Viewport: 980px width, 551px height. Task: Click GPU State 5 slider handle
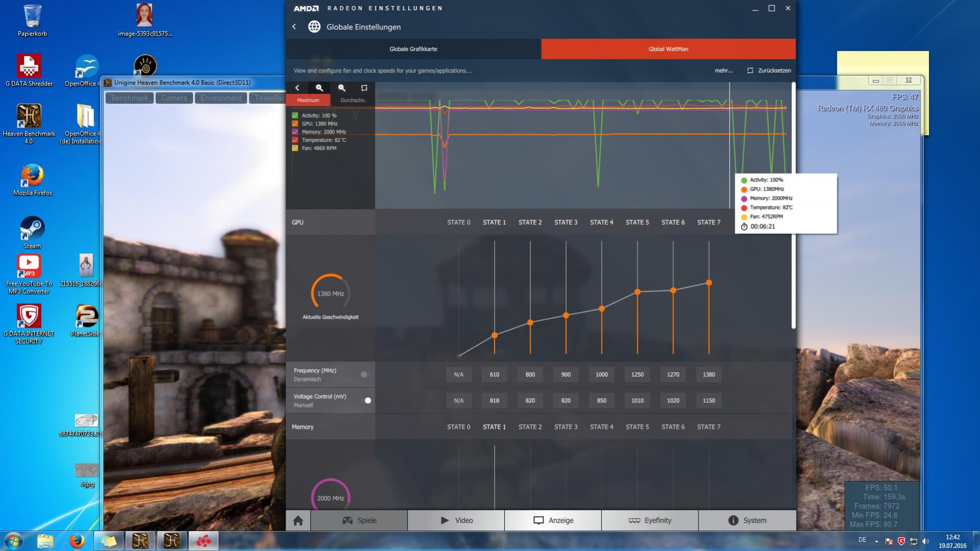point(638,292)
